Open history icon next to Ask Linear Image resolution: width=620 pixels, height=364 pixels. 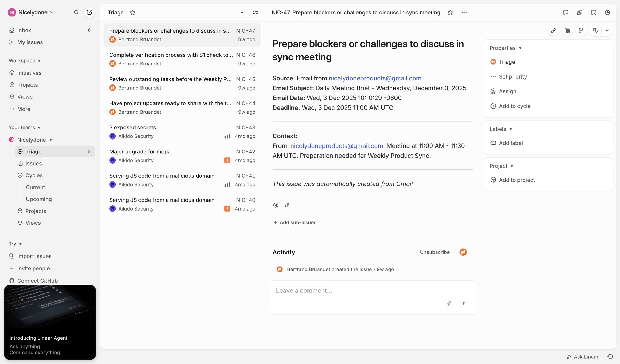pyautogui.click(x=610, y=357)
